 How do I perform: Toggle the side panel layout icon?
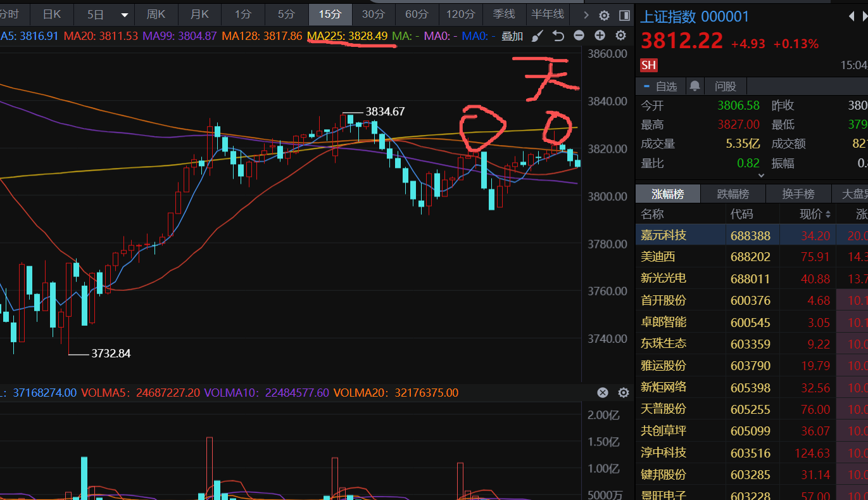624,15
